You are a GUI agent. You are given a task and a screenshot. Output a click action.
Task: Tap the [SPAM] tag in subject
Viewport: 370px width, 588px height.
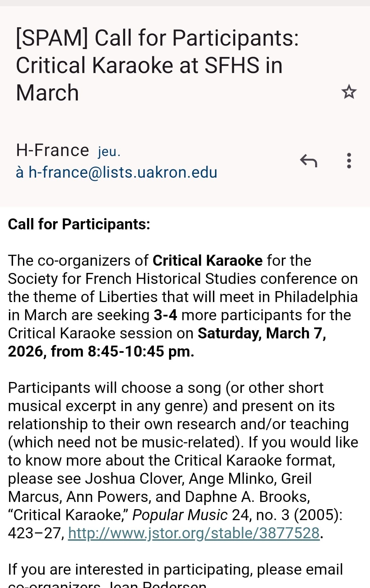[51, 38]
